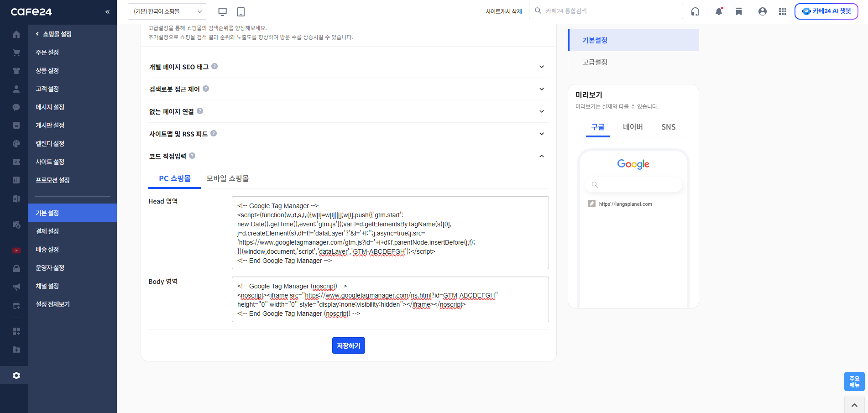The height and width of the screenshot is (413, 868).
Task: Select the PC 쇼핑몰 tab
Action: [x=175, y=178]
